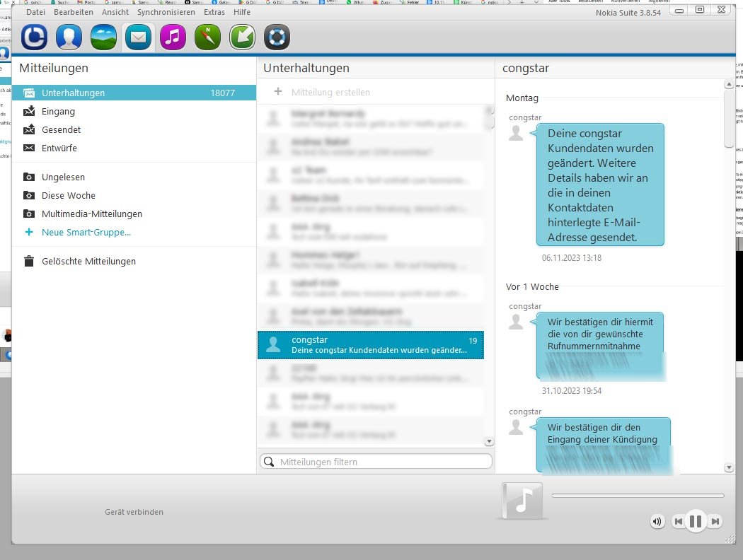This screenshot has width=743, height=560.
Task: Click Mitteilung erstellen text
Action: coord(330,93)
